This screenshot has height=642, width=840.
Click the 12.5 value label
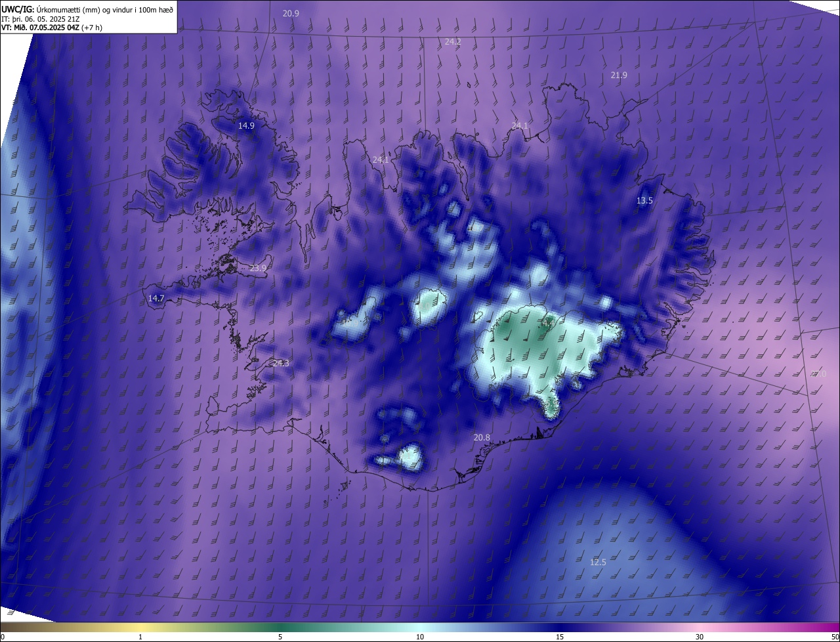tap(598, 562)
